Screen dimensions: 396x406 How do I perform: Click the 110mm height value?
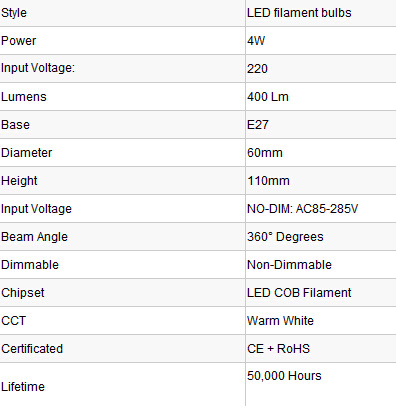[x=268, y=181]
